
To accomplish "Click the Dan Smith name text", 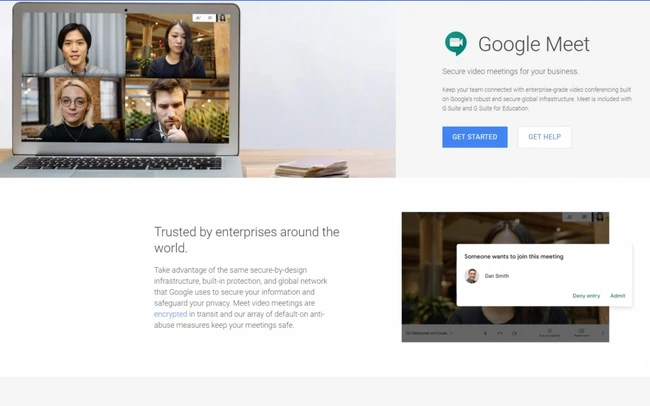I will point(497,276).
